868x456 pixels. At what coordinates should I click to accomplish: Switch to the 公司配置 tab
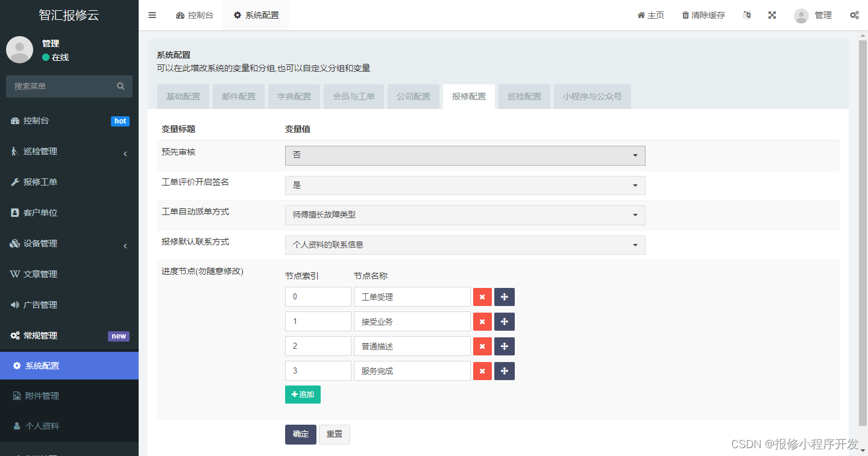[414, 96]
